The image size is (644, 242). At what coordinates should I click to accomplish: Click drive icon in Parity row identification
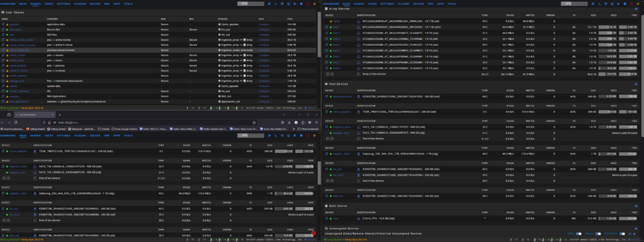tap(359, 21)
